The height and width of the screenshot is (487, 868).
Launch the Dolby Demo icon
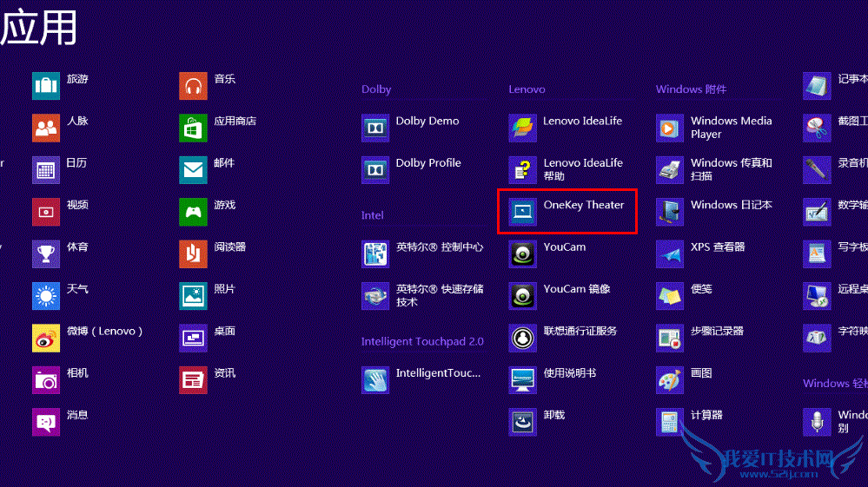pos(375,128)
